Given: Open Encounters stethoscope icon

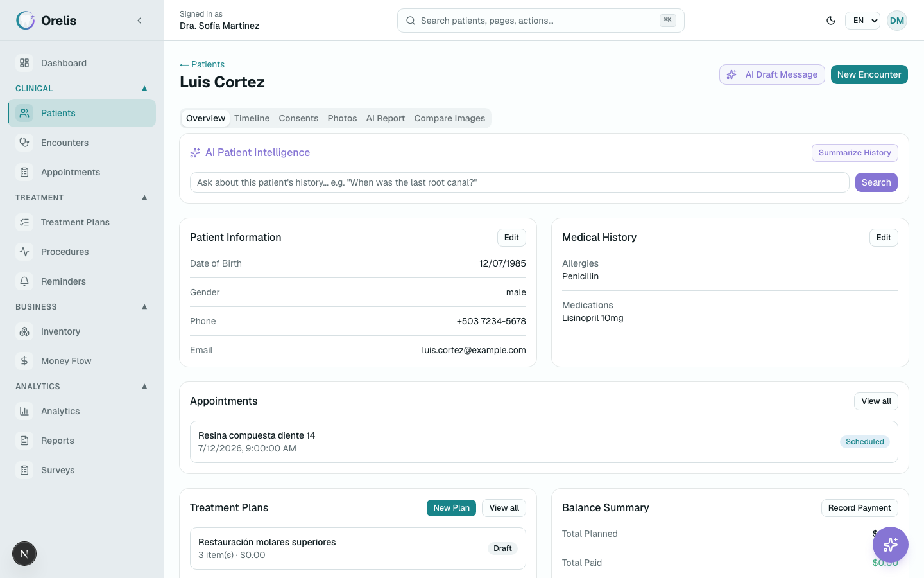Looking at the screenshot, I should click(x=24, y=143).
